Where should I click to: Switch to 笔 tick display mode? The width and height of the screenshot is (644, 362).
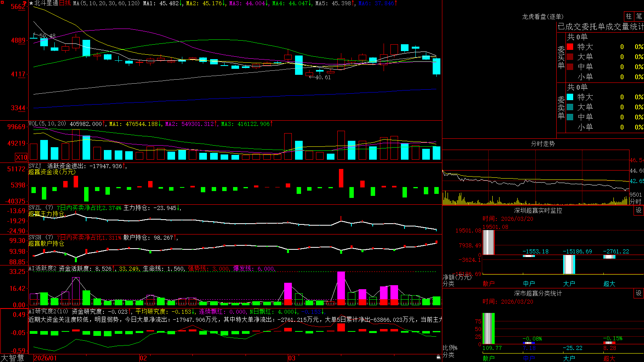click(639, 16)
